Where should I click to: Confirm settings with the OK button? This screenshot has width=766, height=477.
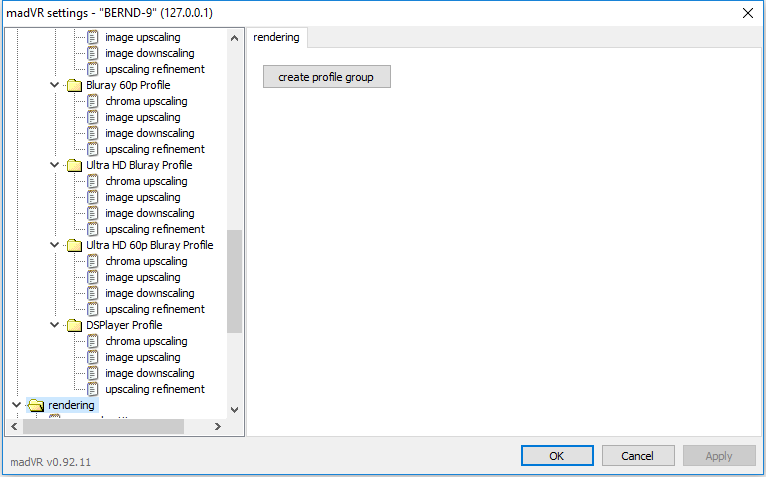557,456
